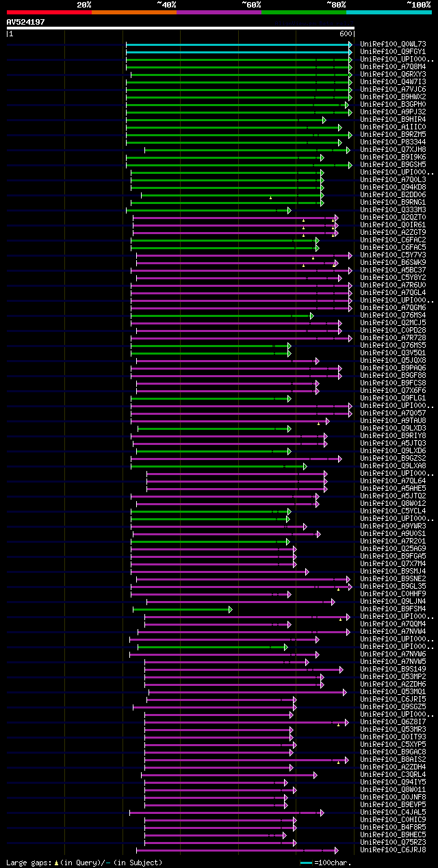
Task: Click the white query sequence bar
Action: pyautogui.click(x=180, y=28)
